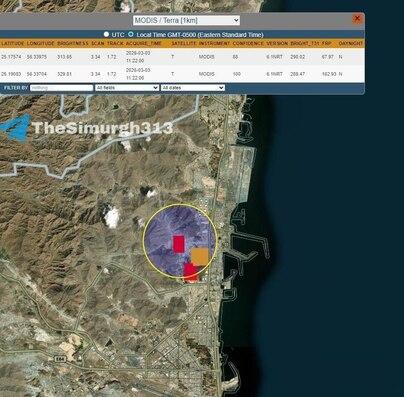The image size is (404, 397).
Task: Click the INSTRUMENT column header
Action: [x=214, y=43]
